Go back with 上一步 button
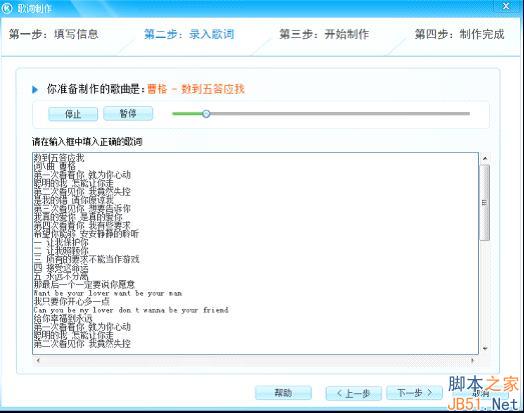The width and height of the screenshot is (524, 413). (x=354, y=393)
